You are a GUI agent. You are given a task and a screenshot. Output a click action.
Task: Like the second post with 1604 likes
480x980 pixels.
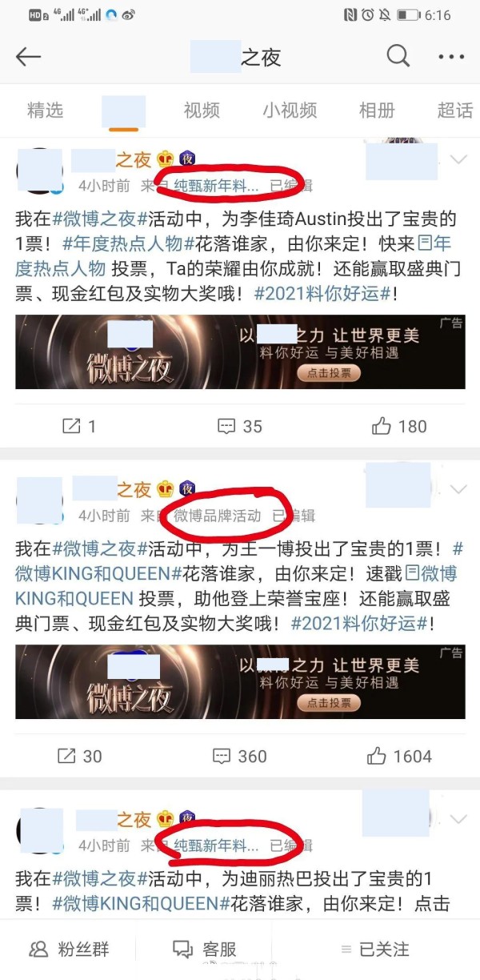pos(399,756)
